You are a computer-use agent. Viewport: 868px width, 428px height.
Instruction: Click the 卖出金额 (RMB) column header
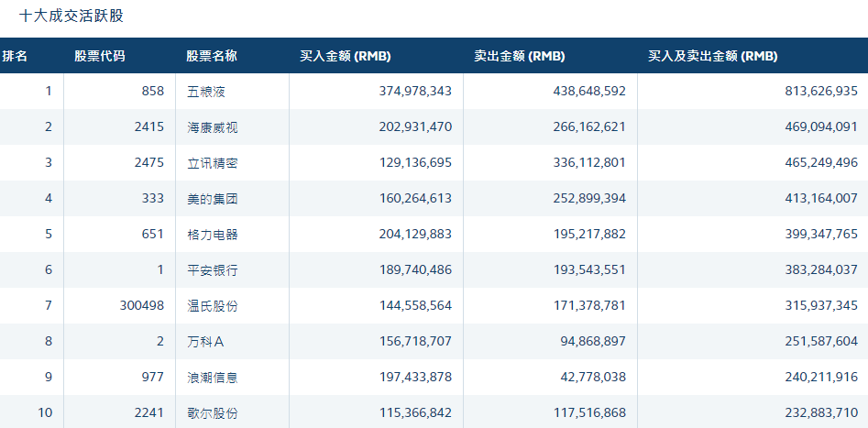tap(520, 56)
